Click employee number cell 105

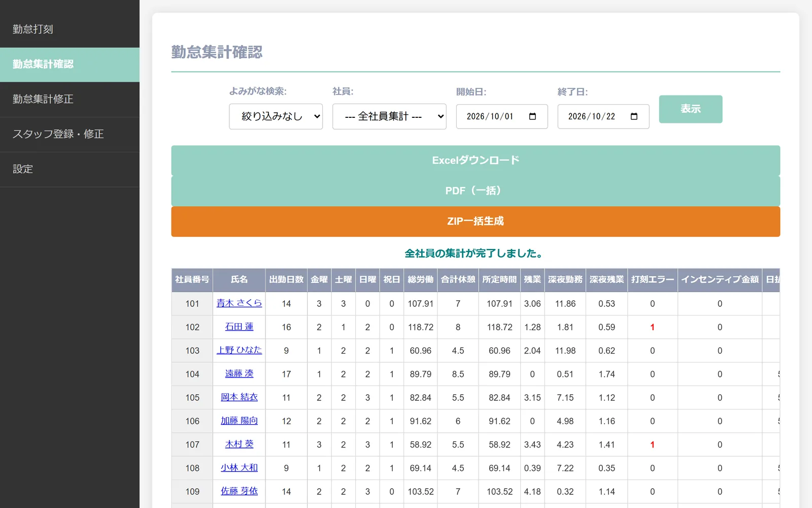pos(192,398)
